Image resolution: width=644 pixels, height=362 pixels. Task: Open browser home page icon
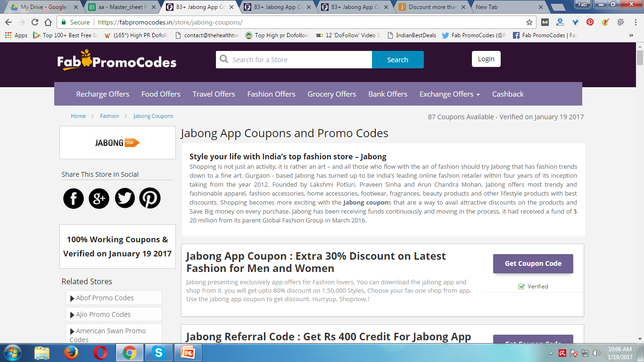coord(48,22)
